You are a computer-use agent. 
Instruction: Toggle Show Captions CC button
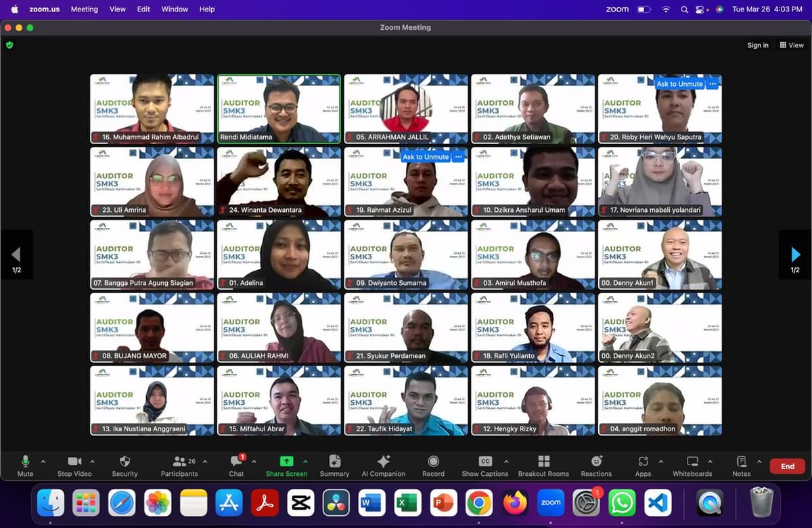click(485, 461)
